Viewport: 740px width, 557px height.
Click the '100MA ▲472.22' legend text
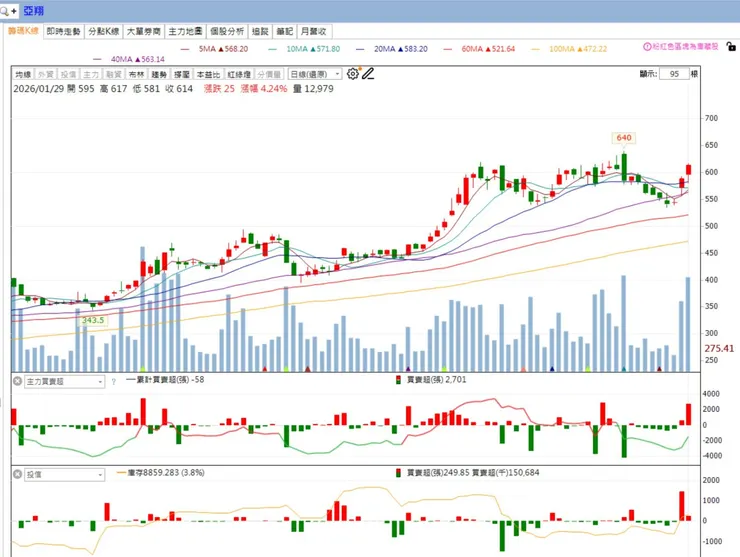click(x=578, y=49)
